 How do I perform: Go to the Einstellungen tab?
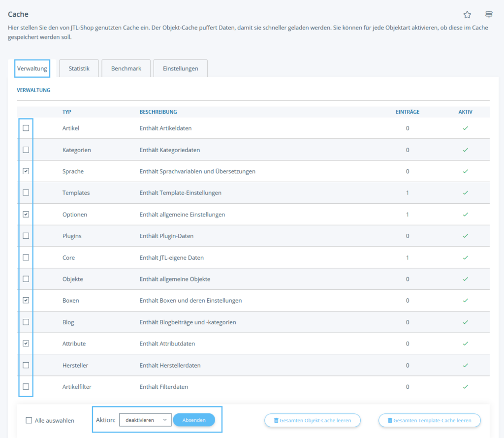(x=180, y=68)
